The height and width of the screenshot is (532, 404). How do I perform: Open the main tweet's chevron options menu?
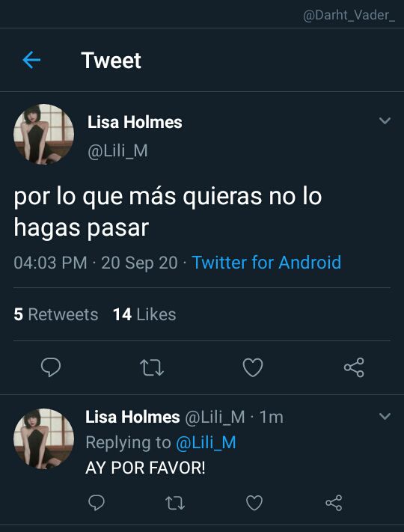(x=385, y=120)
